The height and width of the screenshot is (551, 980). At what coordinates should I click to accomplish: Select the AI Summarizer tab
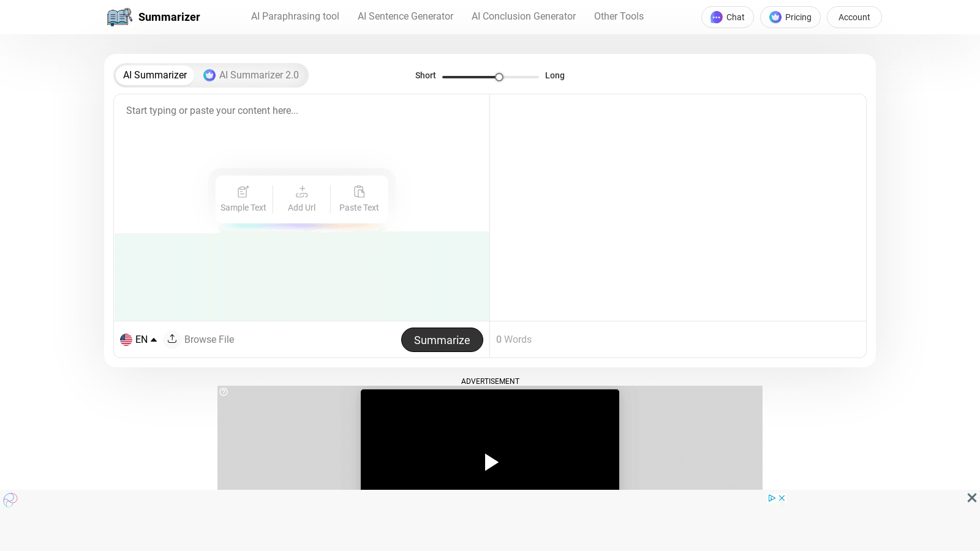[x=155, y=75]
